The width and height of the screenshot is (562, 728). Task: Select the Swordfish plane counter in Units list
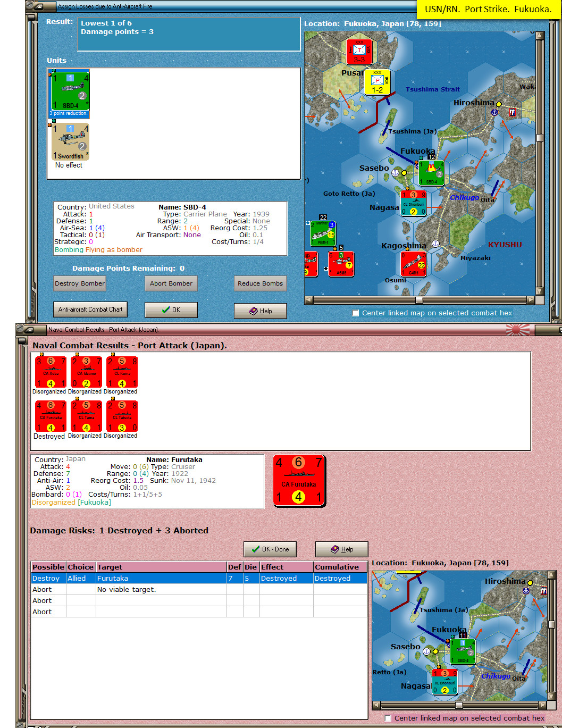coord(70,141)
